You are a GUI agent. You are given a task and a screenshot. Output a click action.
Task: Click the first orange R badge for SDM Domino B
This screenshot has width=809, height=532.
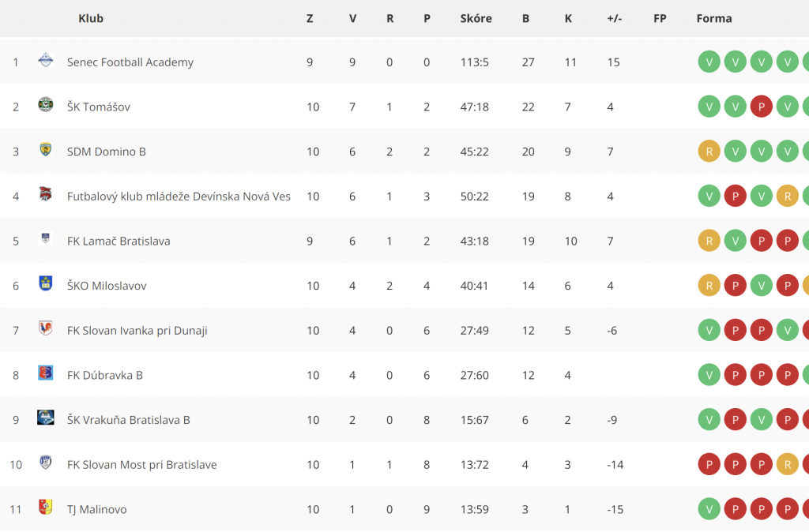[x=709, y=152]
